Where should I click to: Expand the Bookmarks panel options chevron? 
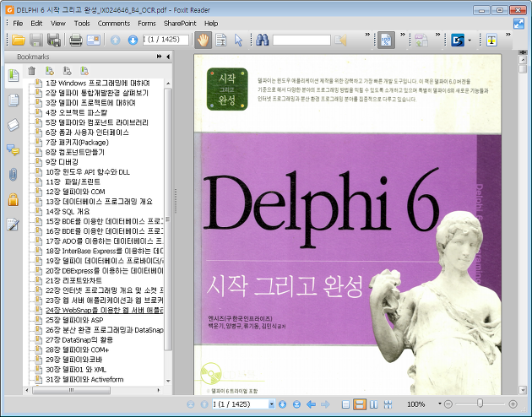pos(159,57)
